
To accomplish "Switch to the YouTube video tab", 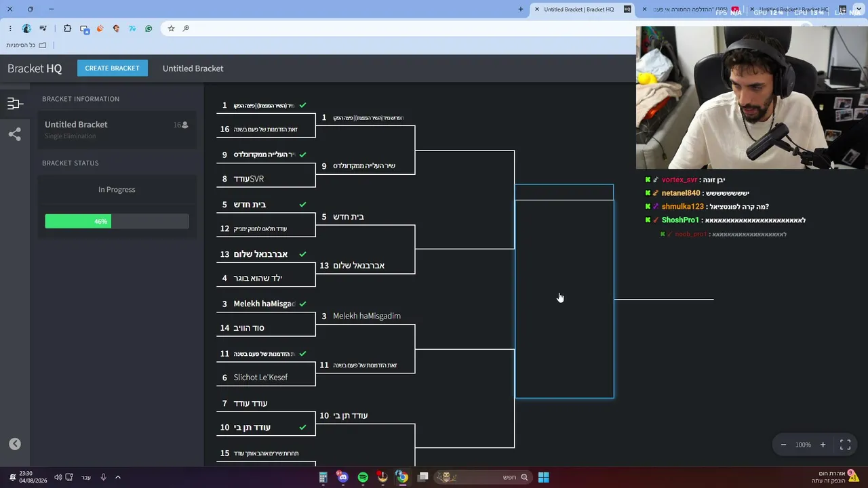I will point(691,9).
